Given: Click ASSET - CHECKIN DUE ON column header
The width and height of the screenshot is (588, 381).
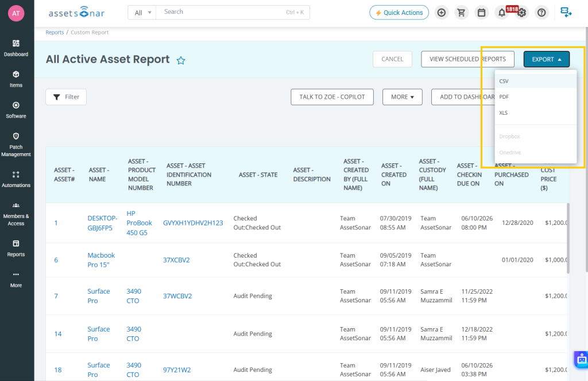Looking at the screenshot, I should 469,174.
